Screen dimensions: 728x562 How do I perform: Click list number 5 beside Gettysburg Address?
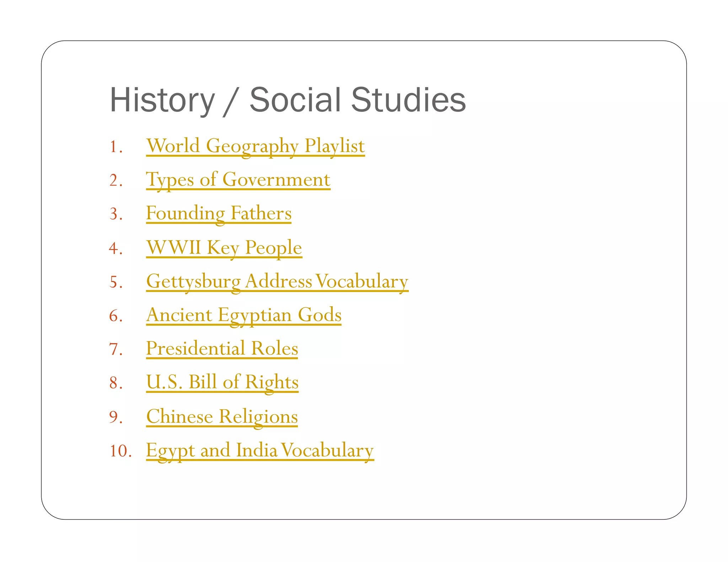[x=116, y=282]
